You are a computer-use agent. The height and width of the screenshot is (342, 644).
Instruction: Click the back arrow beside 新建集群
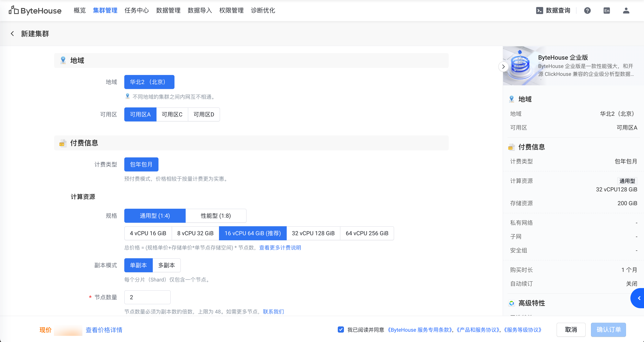point(12,34)
